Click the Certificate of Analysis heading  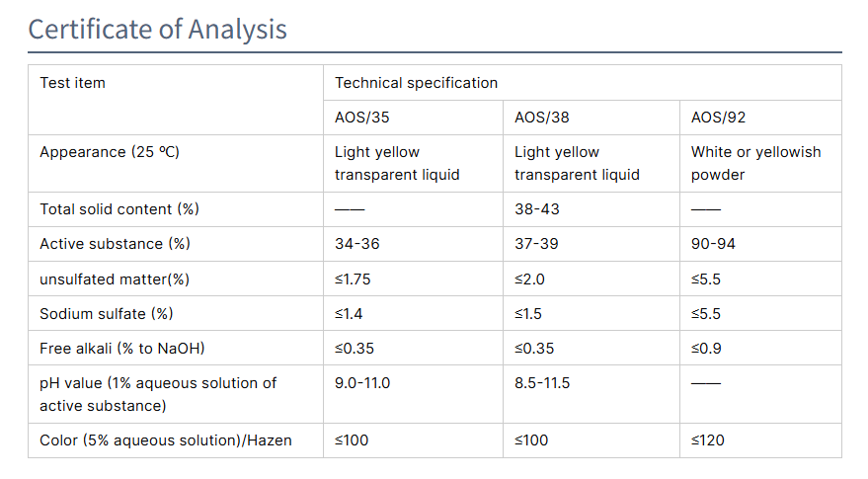coord(158,29)
